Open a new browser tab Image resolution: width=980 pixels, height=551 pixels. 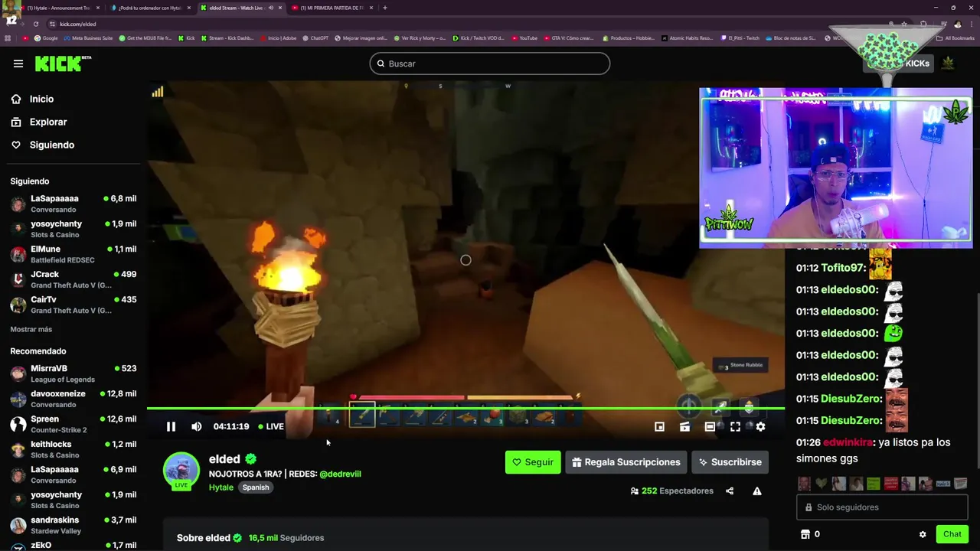click(x=384, y=8)
